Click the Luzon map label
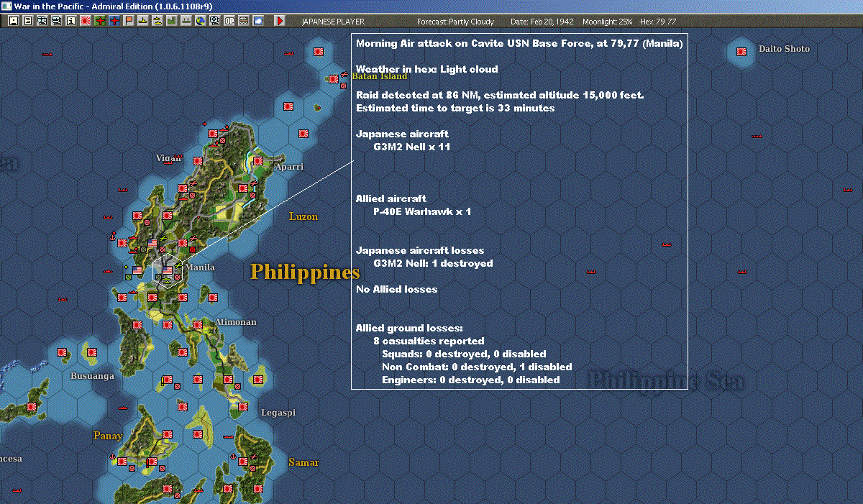 [303, 216]
